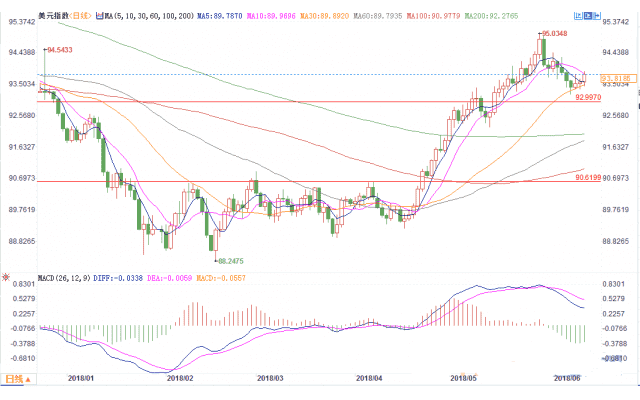Open the 日线 period selector at bottom-left
The image size is (640, 400).
coord(14,379)
